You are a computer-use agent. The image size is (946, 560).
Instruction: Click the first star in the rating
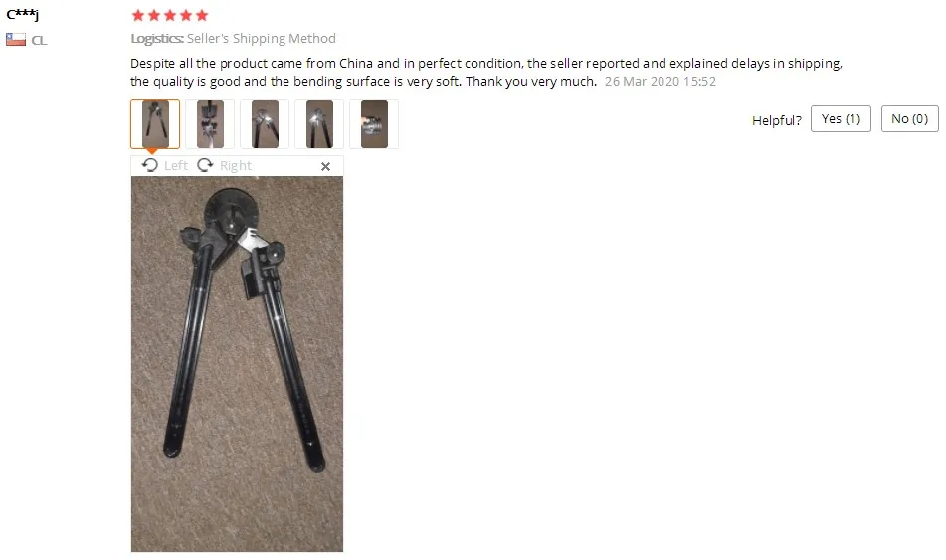pyautogui.click(x=138, y=15)
